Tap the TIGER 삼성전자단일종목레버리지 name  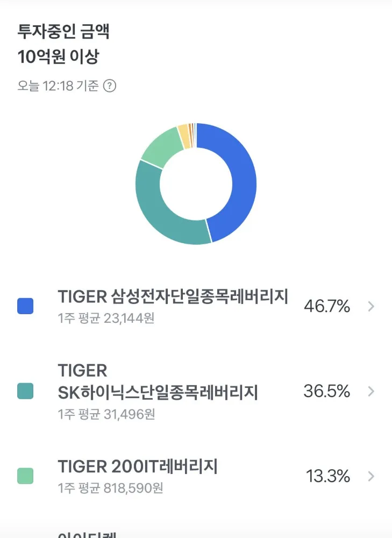coord(173,296)
